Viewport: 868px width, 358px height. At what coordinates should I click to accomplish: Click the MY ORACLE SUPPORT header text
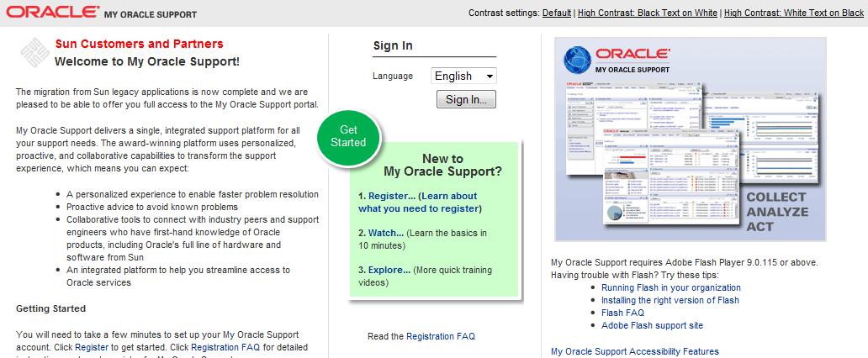[x=150, y=14]
